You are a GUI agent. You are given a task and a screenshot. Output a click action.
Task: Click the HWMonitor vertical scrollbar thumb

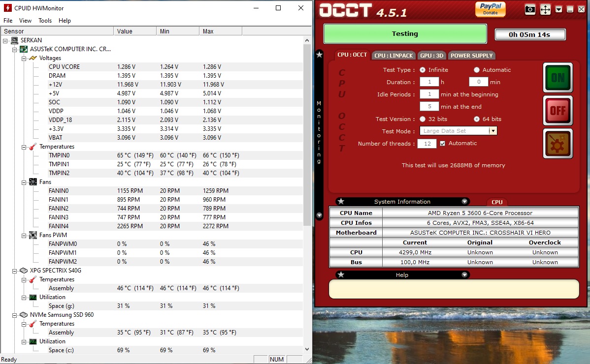pyautogui.click(x=307, y=135)
